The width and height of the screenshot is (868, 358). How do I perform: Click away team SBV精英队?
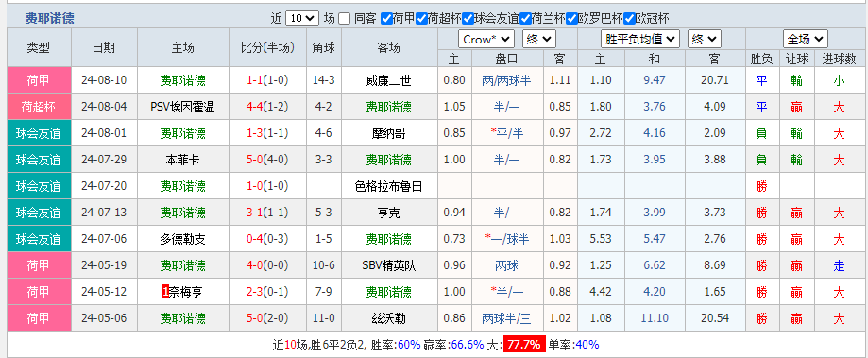pyautogui.click(x=388, y=265)
